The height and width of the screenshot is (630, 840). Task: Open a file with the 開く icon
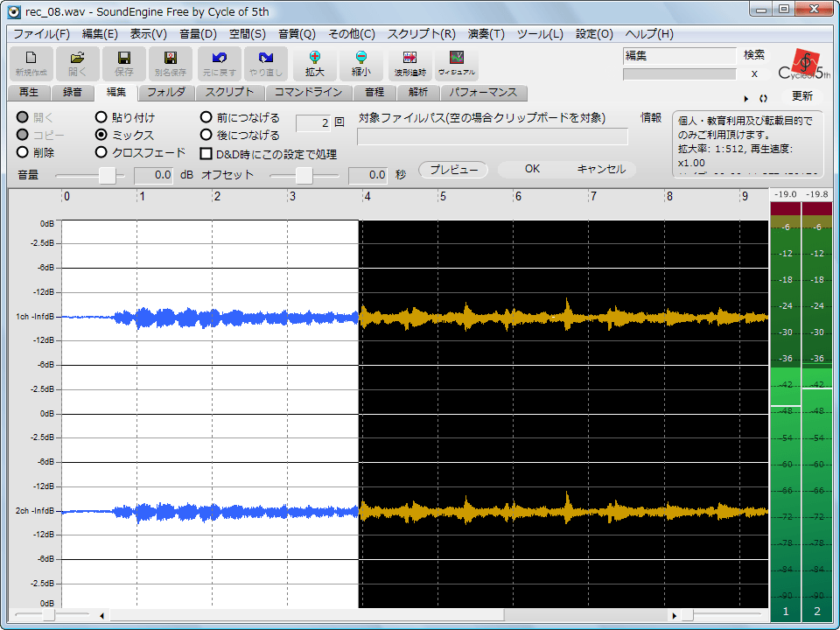(x=76, y=63)
